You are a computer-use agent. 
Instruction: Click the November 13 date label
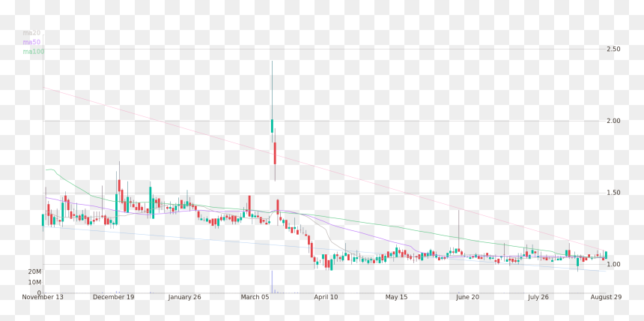43,297
